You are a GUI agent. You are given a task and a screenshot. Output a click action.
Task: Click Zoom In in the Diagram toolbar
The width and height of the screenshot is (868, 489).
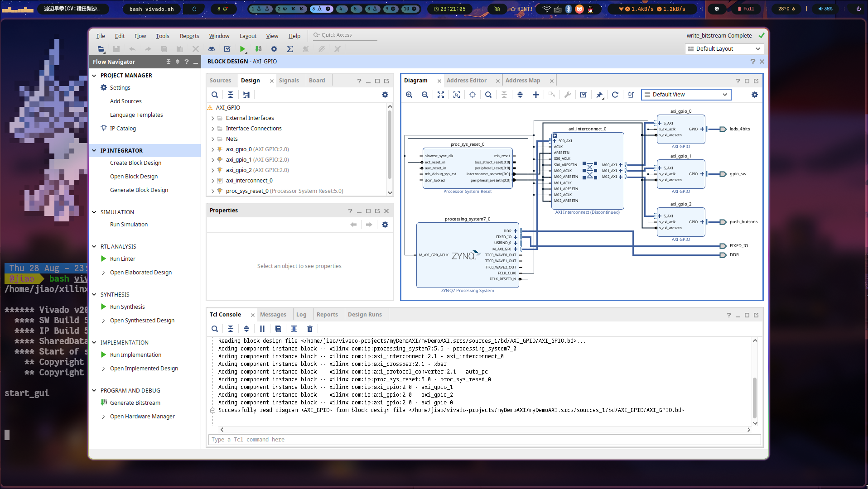tap(409, 95)
